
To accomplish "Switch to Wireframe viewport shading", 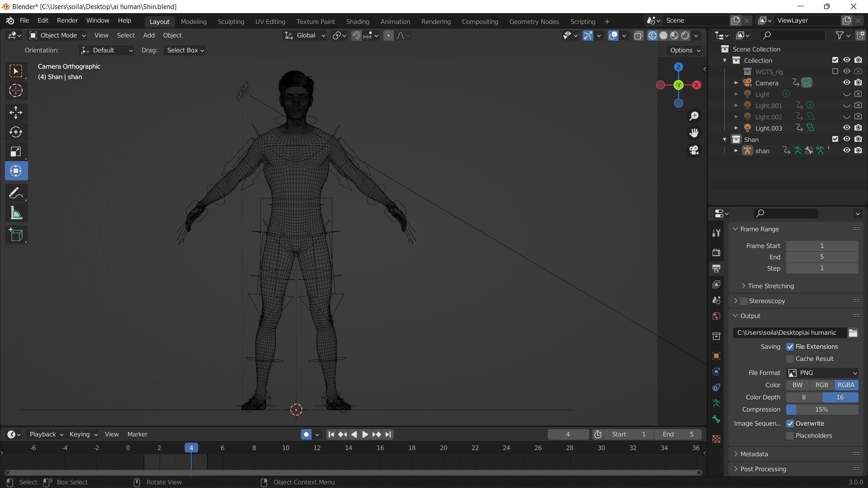I will 652,35.
